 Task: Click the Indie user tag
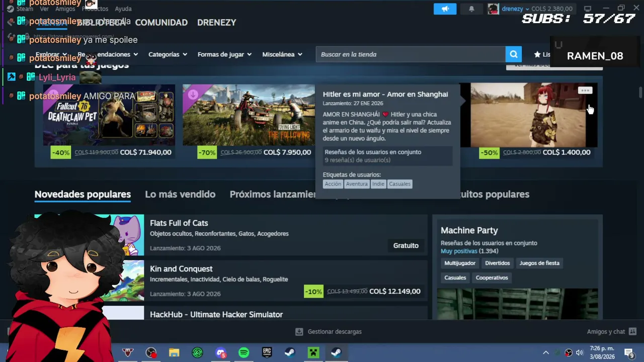click(x=378, y=184)
